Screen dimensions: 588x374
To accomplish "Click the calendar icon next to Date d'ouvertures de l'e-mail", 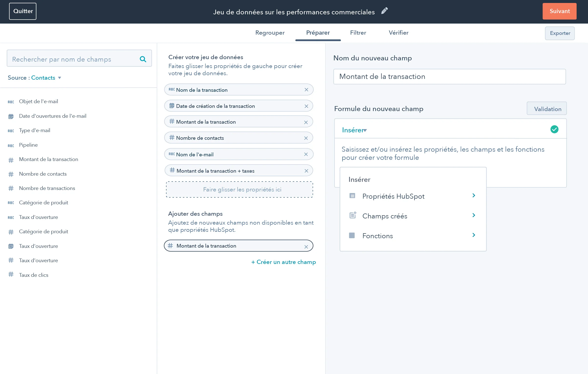I will pos(11,116).
